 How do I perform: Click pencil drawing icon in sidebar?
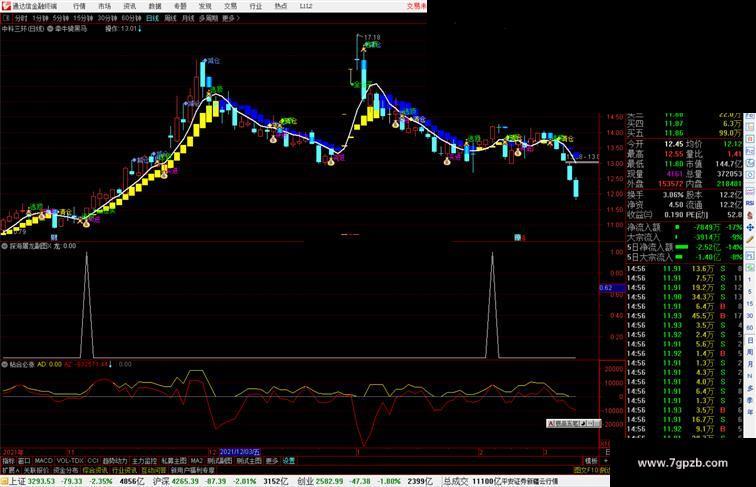[x=750, y=239]
